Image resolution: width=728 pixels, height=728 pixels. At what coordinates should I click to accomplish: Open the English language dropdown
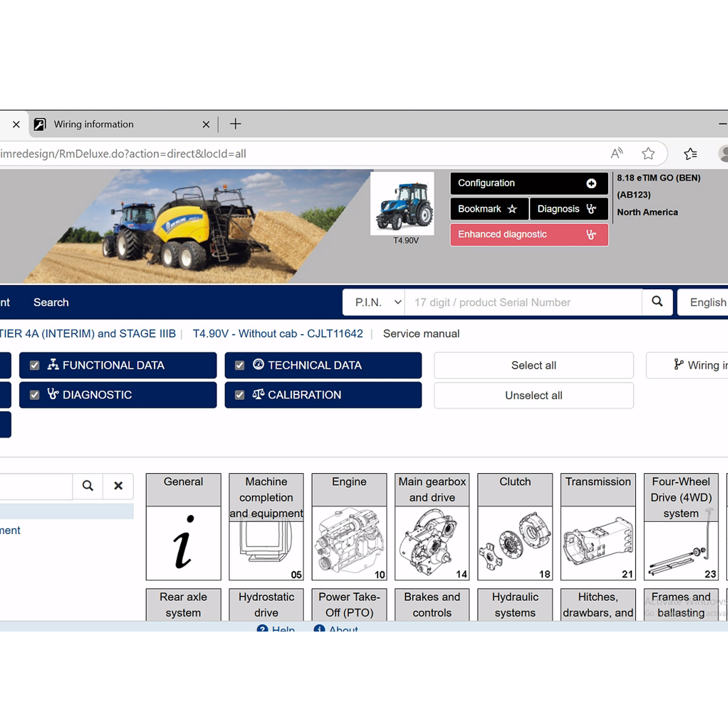[x=703, y=302]
